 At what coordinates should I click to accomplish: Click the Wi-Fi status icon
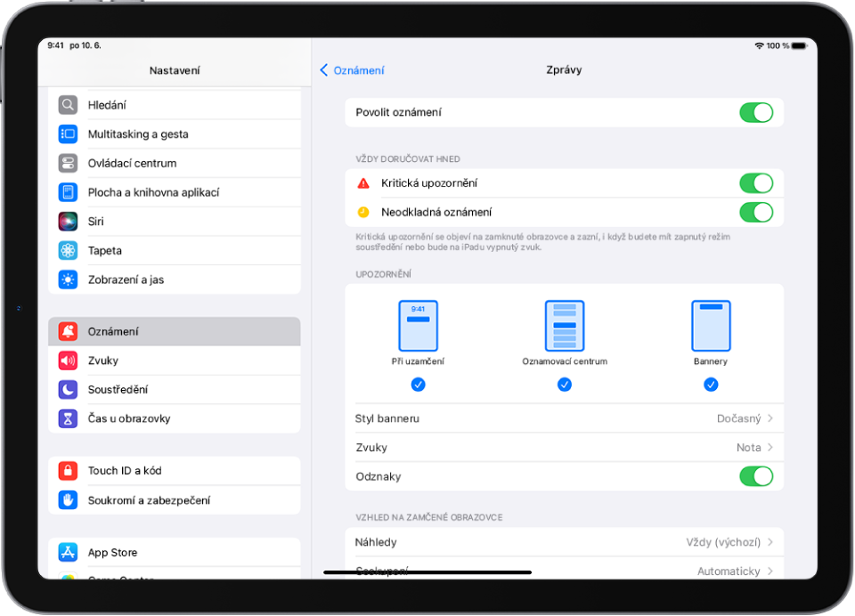point(759,45)
